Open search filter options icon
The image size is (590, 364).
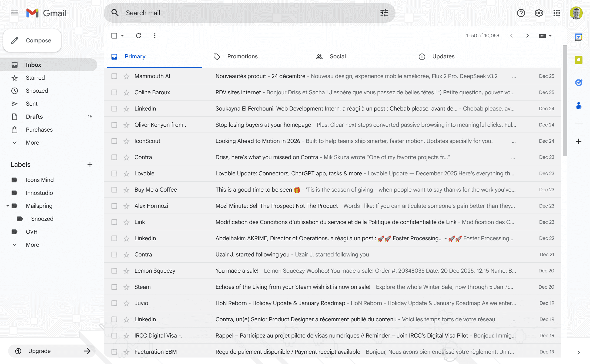384,13
